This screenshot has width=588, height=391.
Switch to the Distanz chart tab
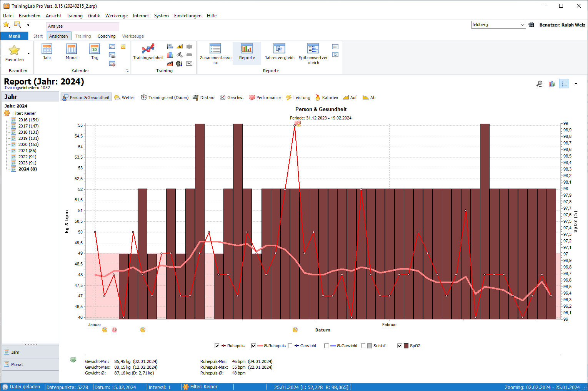(x=204, y=98)
